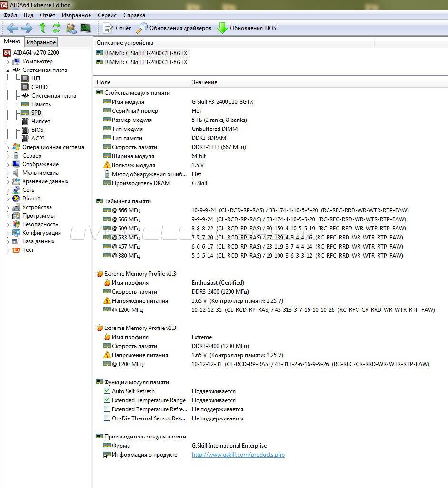Select AIDA64 v2.70.2200 root node
The height and width of the screenshot is (488, 448).
coord(31,52)
